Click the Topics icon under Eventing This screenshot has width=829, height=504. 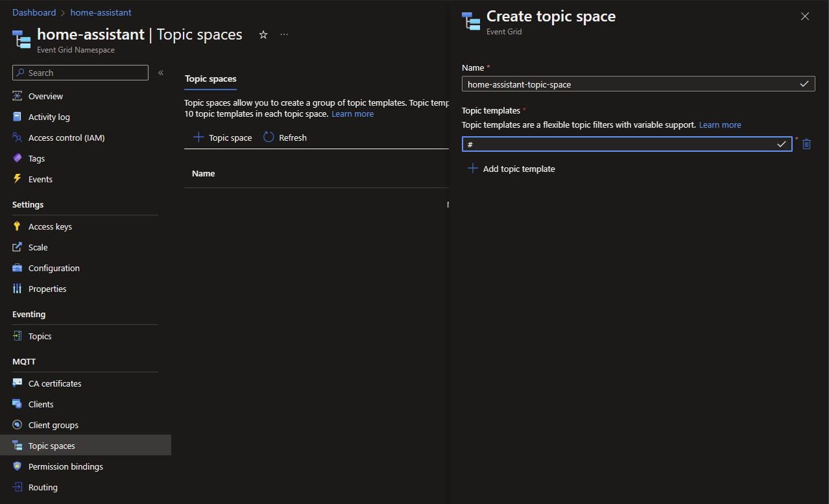point(18,336)
